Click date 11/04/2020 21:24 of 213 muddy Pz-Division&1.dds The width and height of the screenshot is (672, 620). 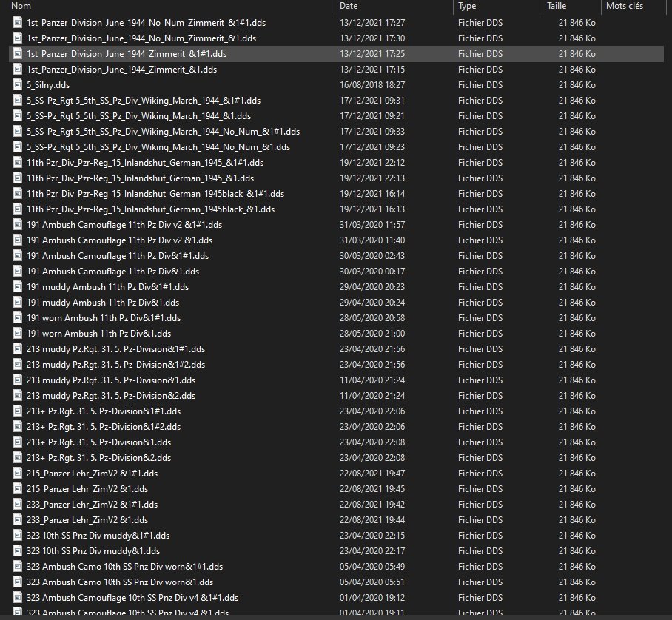click(x=372, y=380)
